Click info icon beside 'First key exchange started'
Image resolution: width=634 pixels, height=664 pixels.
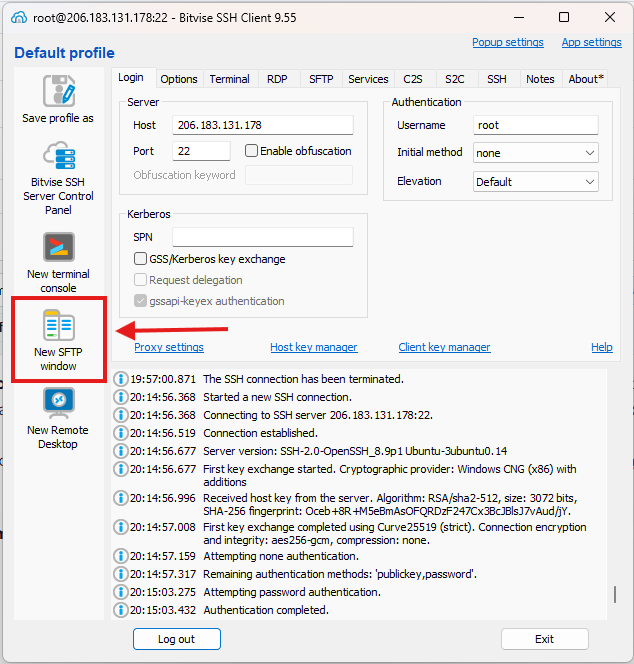click(x=121, y=469)
